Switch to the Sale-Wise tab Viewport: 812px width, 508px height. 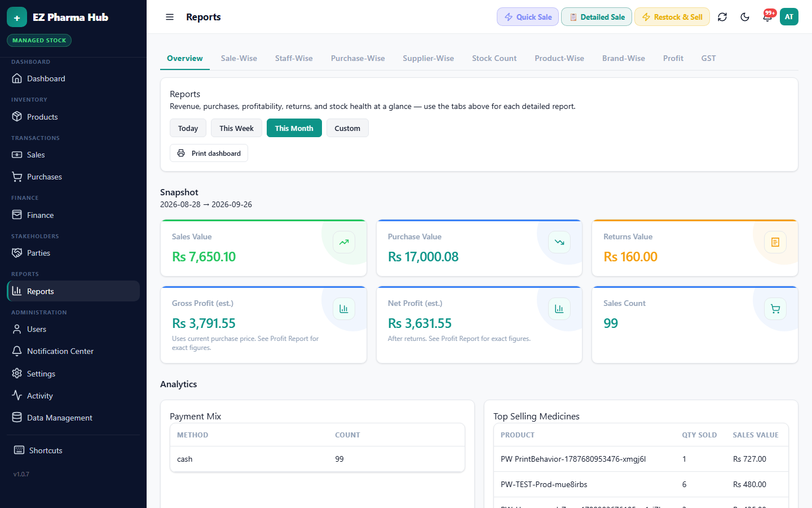[239, 58]
